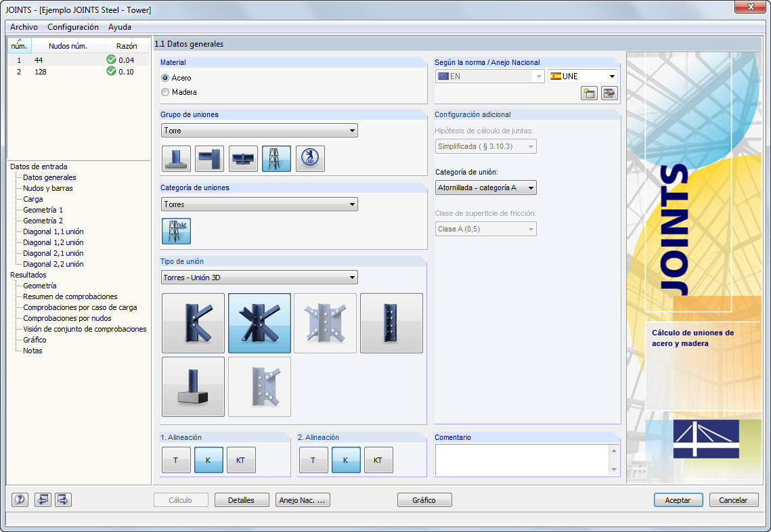This screenshot has width=771, height=532.
Task: Click the edit national annex settings icon
Action: tap(609, 93)
